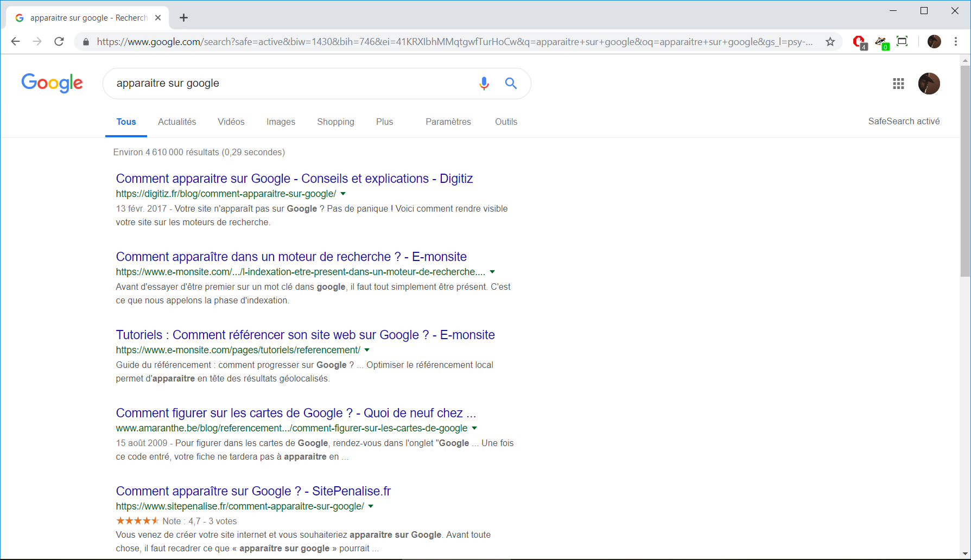The width and height of the screenshot is (971, 560).
Task: Click the Google logo
Action: 52,83
